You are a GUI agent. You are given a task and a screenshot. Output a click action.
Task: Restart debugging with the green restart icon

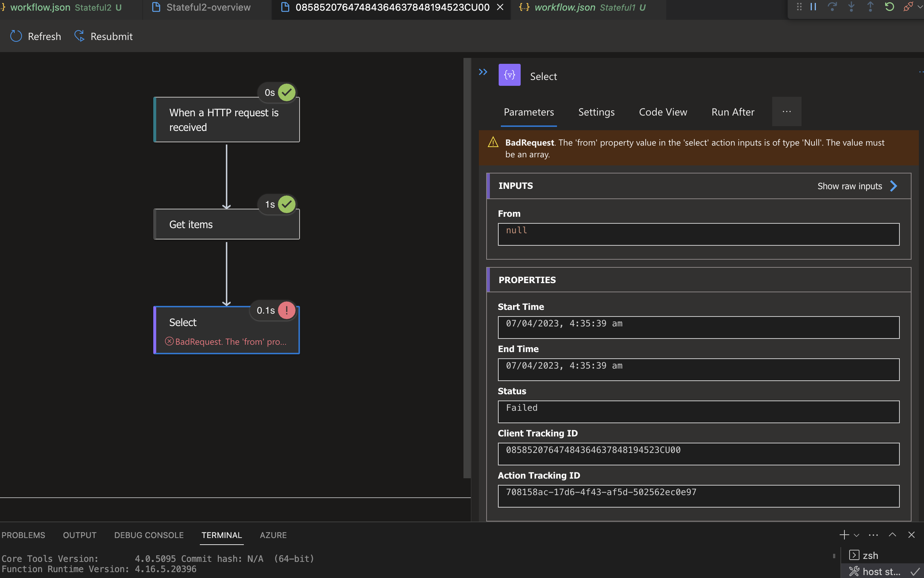click(889, 7)
